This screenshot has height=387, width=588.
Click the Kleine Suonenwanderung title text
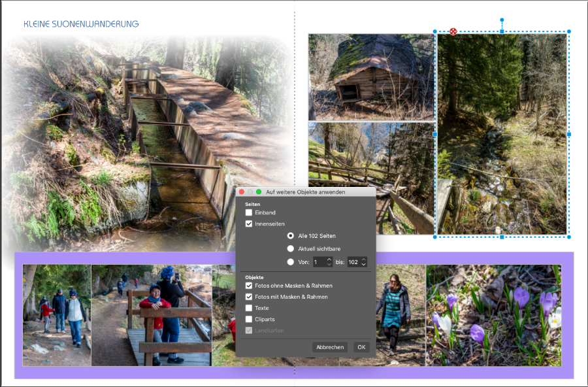[81, 24]
